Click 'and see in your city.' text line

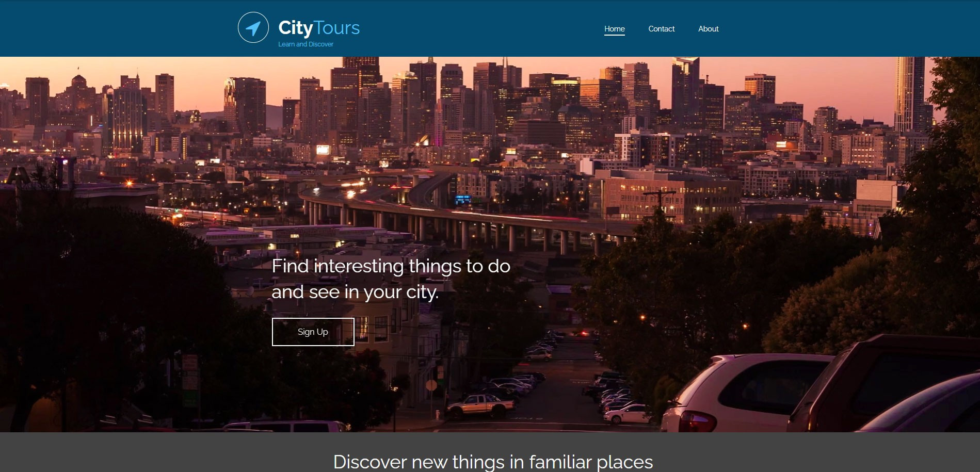(355, 292)
